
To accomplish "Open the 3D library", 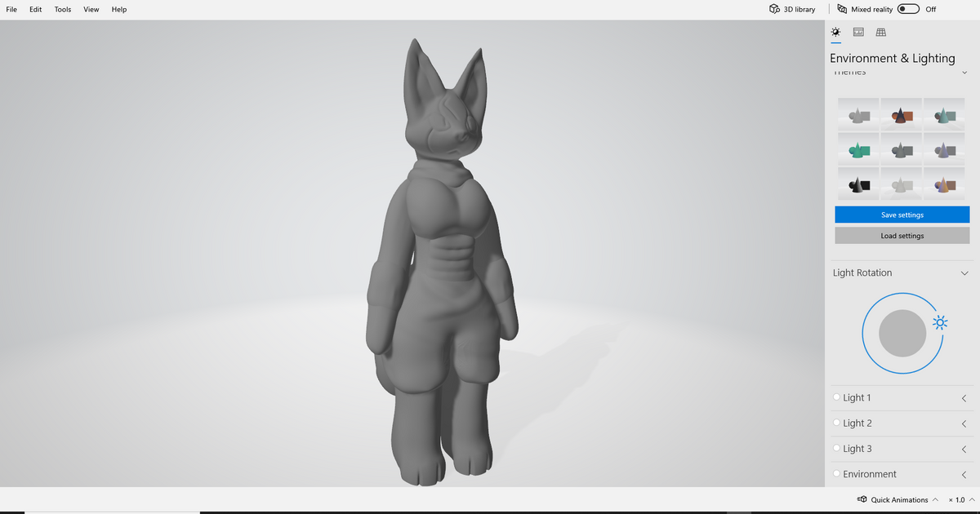I will coord(792,9).
